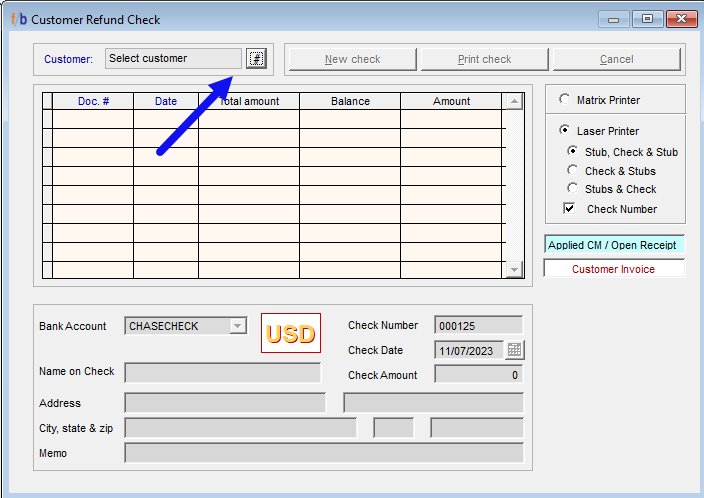
Task: Choose Stub, Check & Stub layout
Action: coord(572,152)
